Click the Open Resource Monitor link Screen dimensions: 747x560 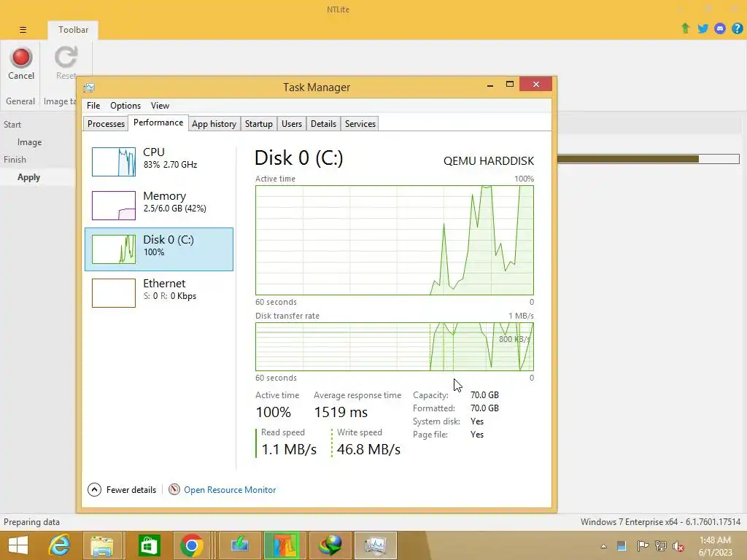tap(230, 489)
